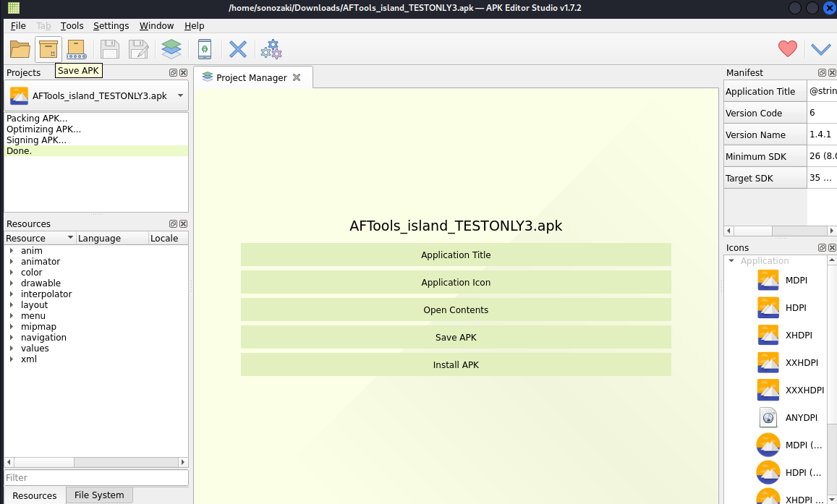Open the Tools menu

(72, 25)
